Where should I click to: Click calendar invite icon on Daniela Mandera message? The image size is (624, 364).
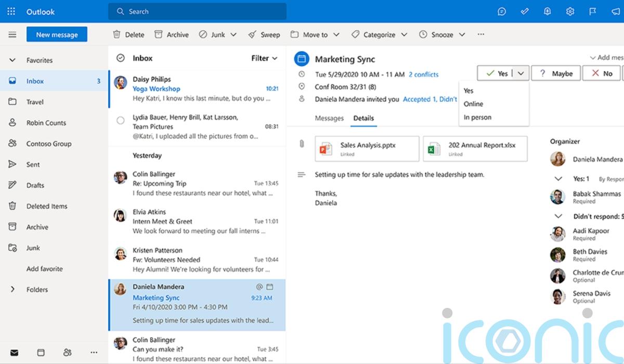[x=269, y=287]
